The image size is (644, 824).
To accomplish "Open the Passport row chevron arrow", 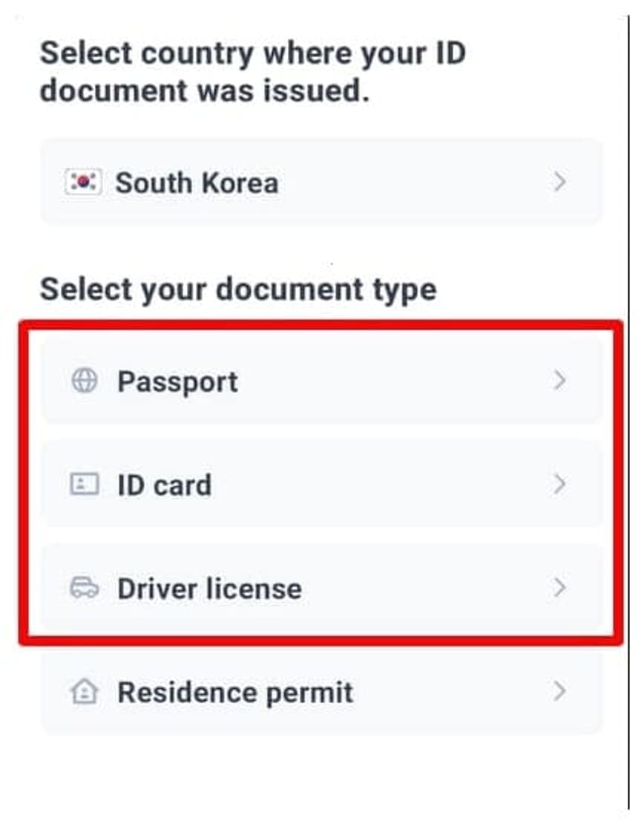I will pos(560,381).
